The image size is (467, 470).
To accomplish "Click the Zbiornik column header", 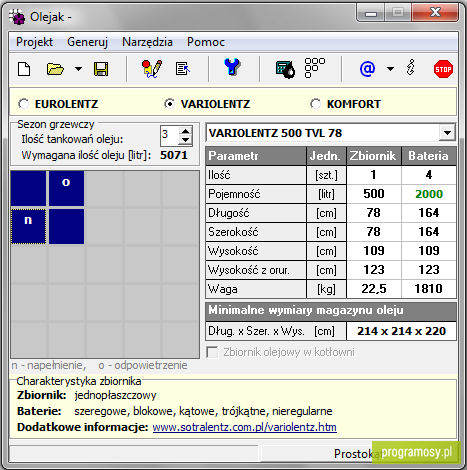I will coord(373,156).
